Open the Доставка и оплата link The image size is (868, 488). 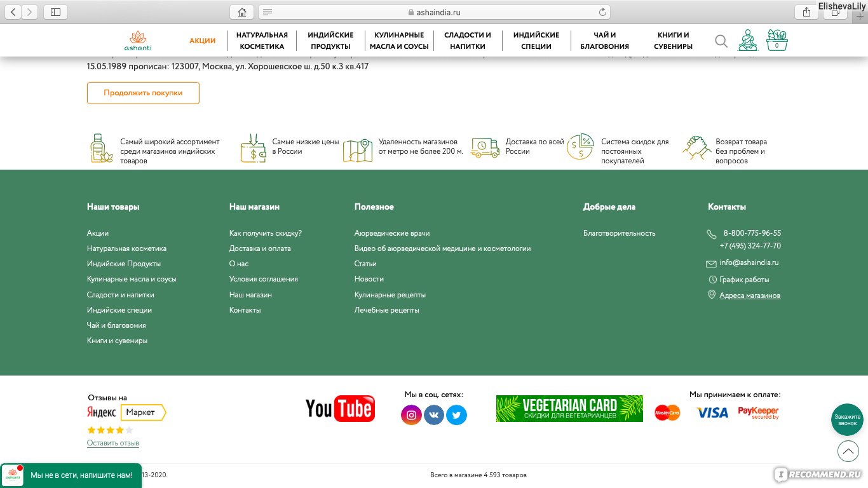coord(260,248)
